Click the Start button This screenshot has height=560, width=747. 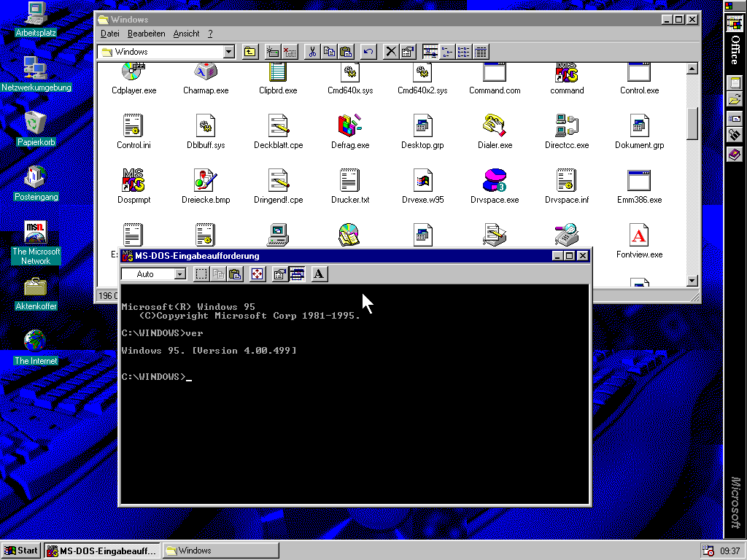(x=21, y=551)
